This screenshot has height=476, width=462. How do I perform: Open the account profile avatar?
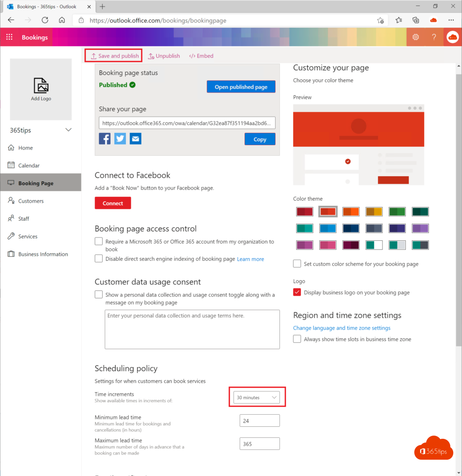(452, 37)
